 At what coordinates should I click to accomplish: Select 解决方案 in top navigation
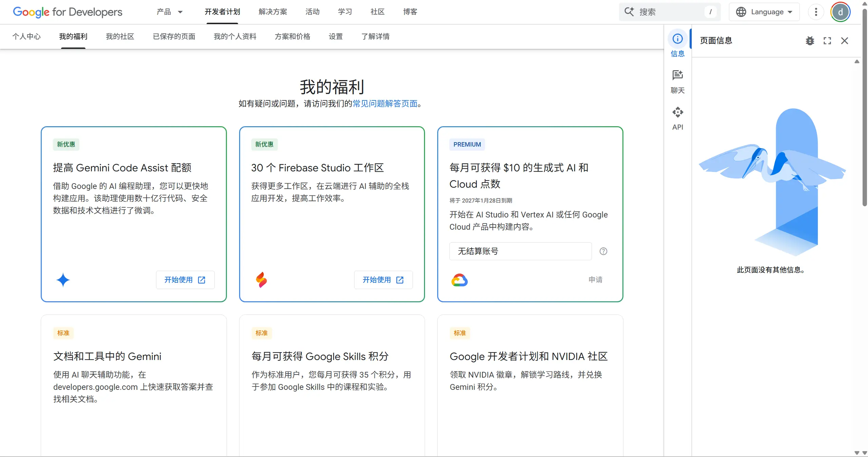pos(272,12)
